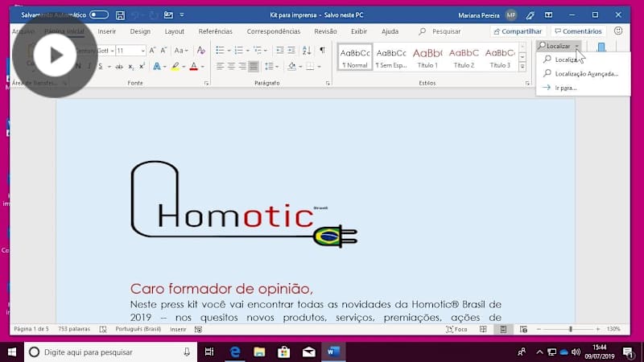
Task: Click the Português (Brasil) language indicator
Action: click(x=138, y=329)
